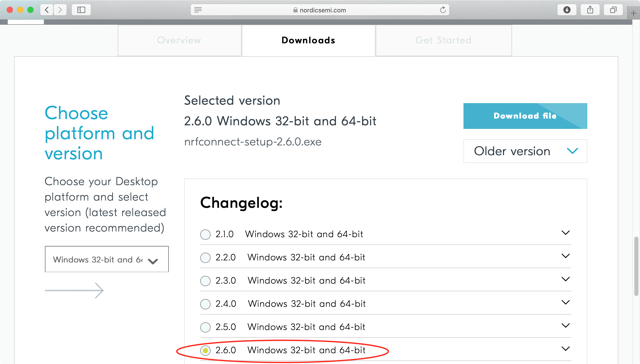The image size is (640, 364).
Task: Select version 2.3.0 radio button
Action: 205,281
